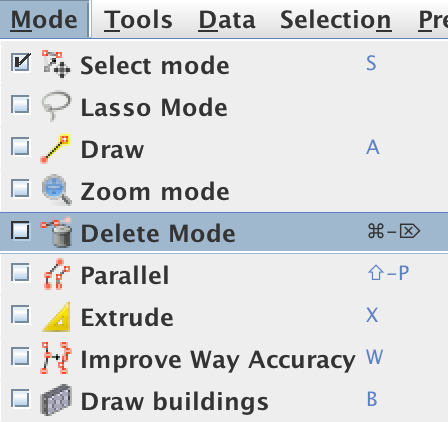Enable the Draw mode checkbox
Screen dimensions: 448x422
click(20, 146)
